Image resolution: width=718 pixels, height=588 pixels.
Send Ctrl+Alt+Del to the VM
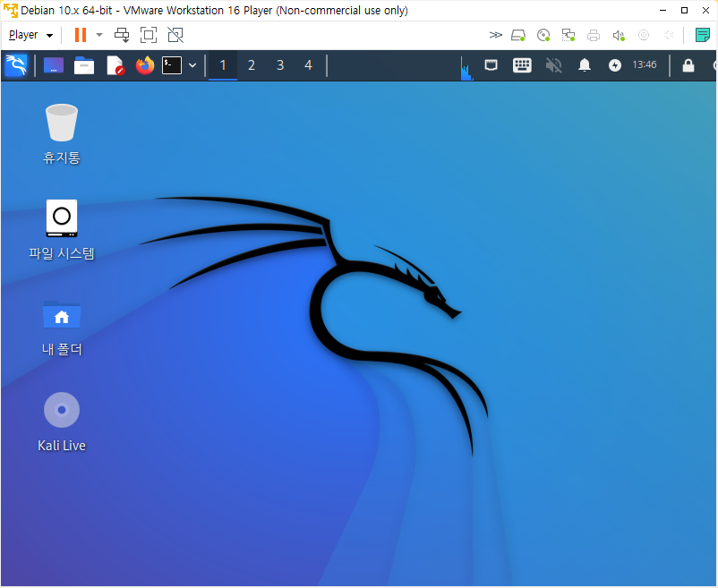122,35
